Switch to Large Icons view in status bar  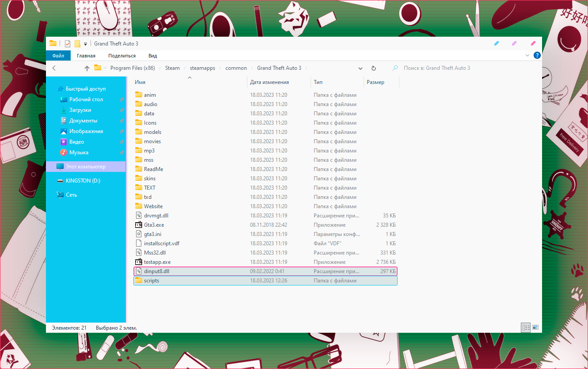pos(535,327)
